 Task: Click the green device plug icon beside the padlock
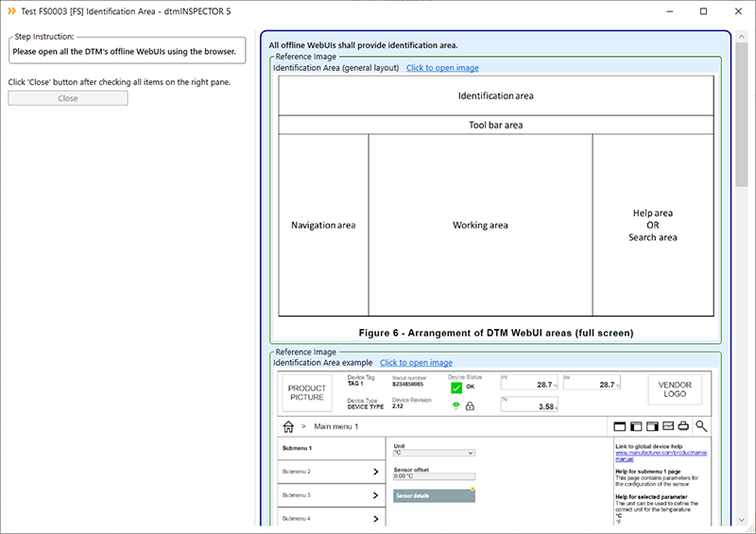pos(456,405)
